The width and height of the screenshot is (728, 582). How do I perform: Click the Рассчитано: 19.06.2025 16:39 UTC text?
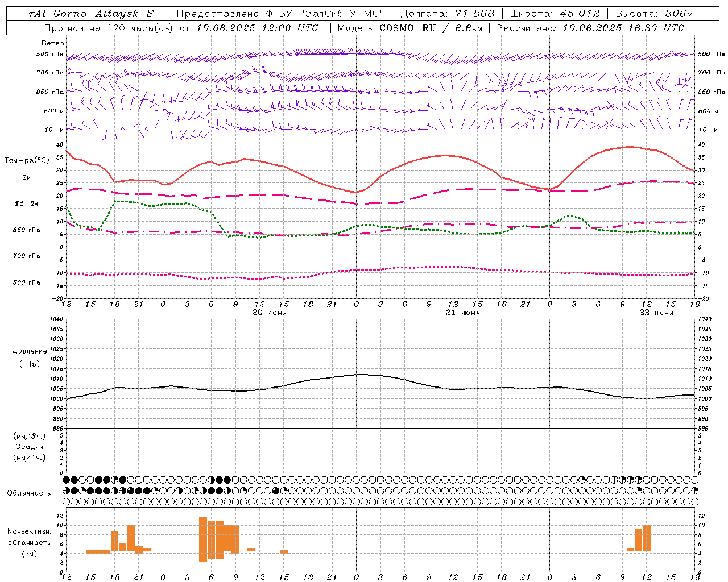590,28
